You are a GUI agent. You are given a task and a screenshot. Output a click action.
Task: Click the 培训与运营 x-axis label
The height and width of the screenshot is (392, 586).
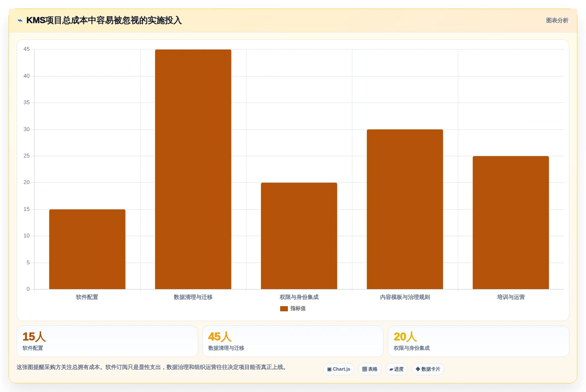click(511, 297)
